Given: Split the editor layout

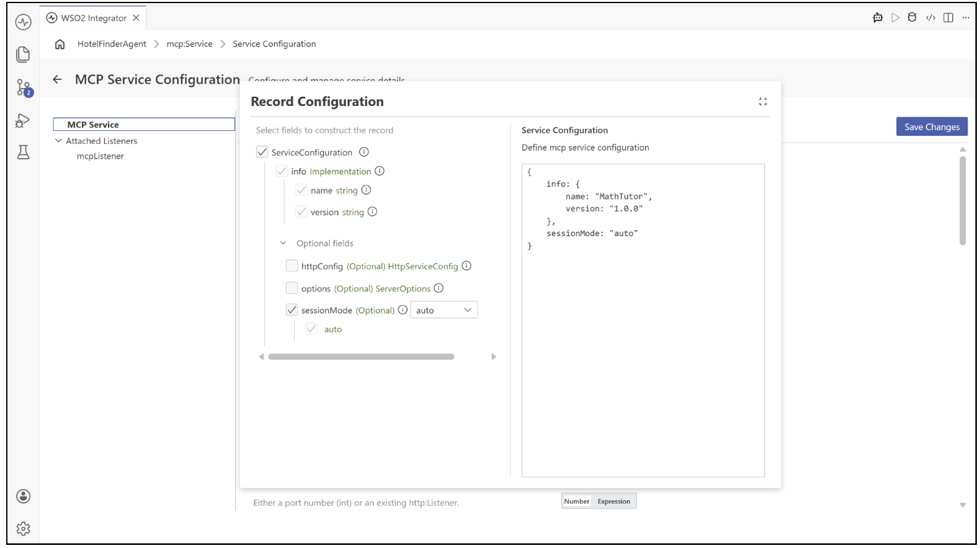Looking at the screenshot, I should click(x=948, y=18).
